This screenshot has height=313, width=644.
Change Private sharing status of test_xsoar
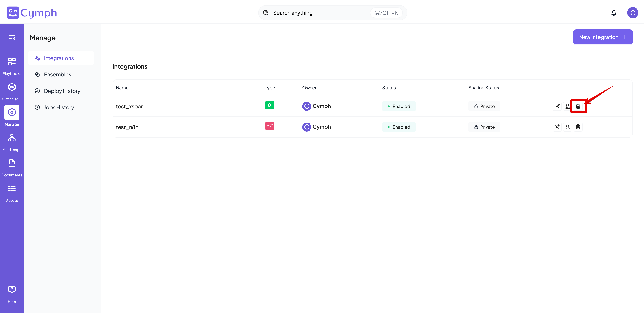[484, 106]
